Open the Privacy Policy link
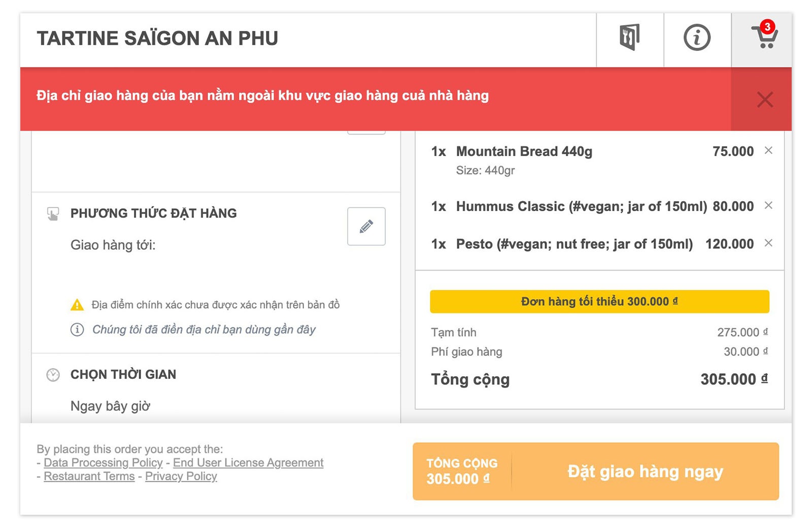 coord(181,476)
